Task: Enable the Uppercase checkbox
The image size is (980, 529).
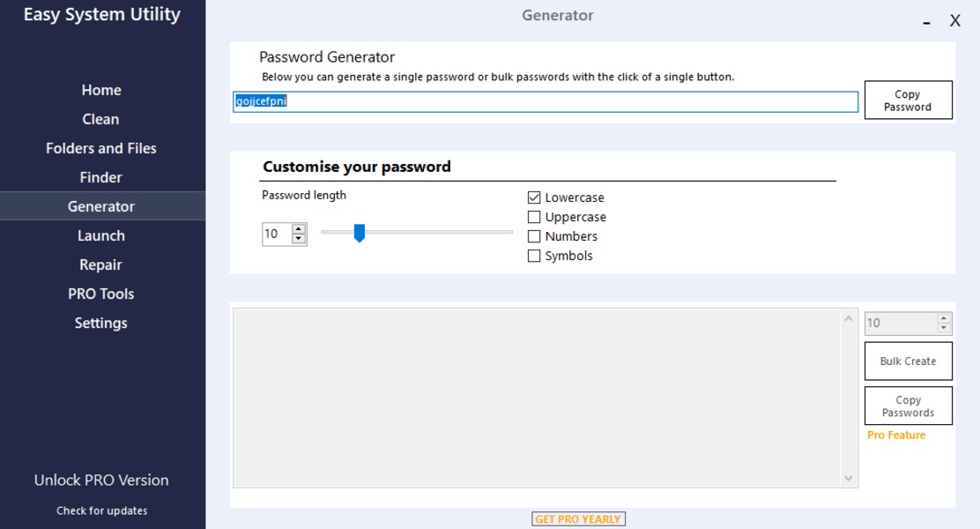Action: pos(534,217)
